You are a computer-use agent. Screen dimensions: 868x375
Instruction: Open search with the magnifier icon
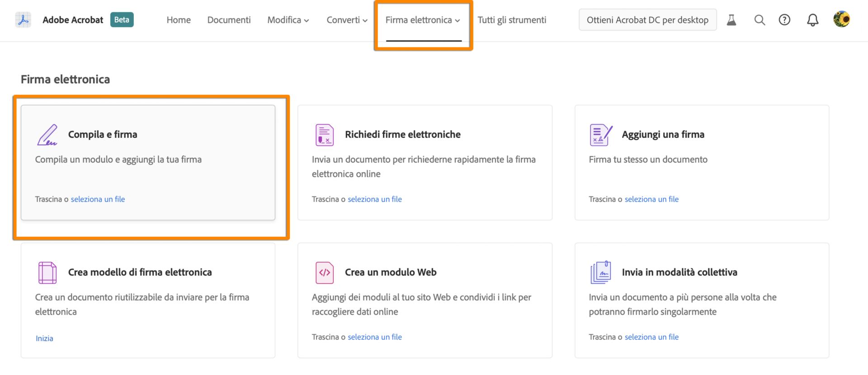(x=759, y=20)
